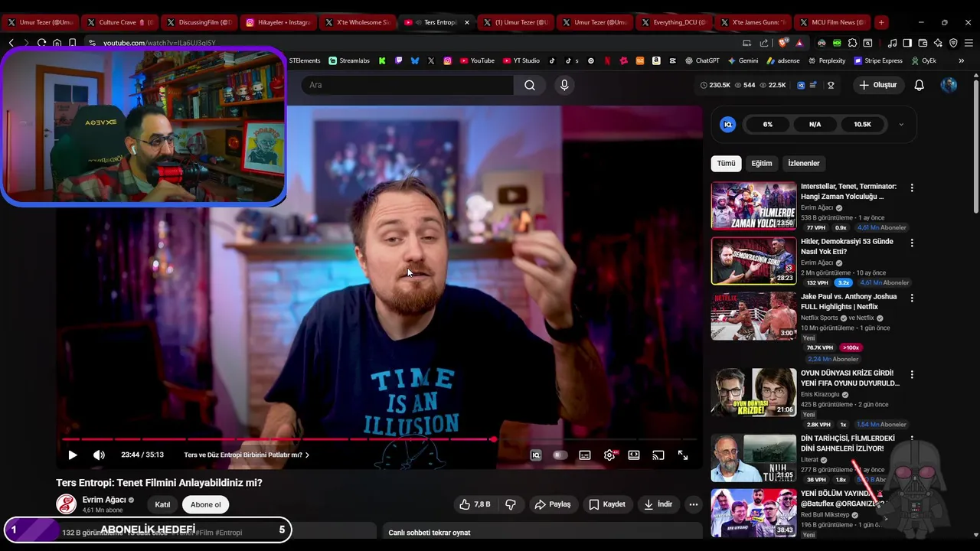The height and width of the screenshot is (551, 980).
Task: Open the 'FİLMLERDE ZAMAN YOLCULUĞU' video thumbnail
Action: coord(754,206)
